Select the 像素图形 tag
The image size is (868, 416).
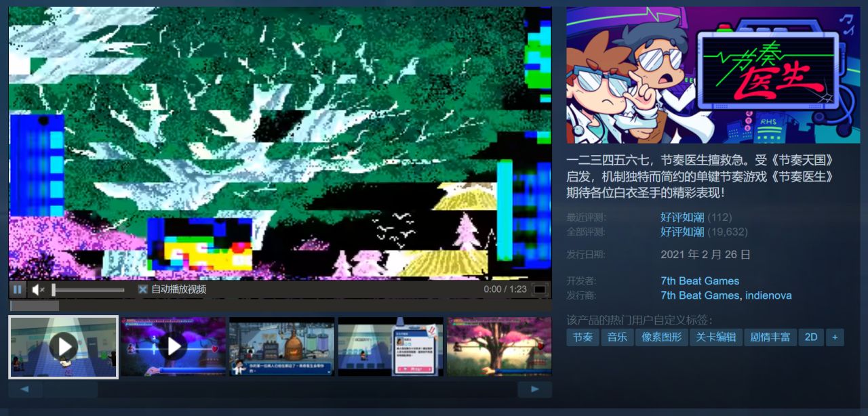[x=662, y=337]
